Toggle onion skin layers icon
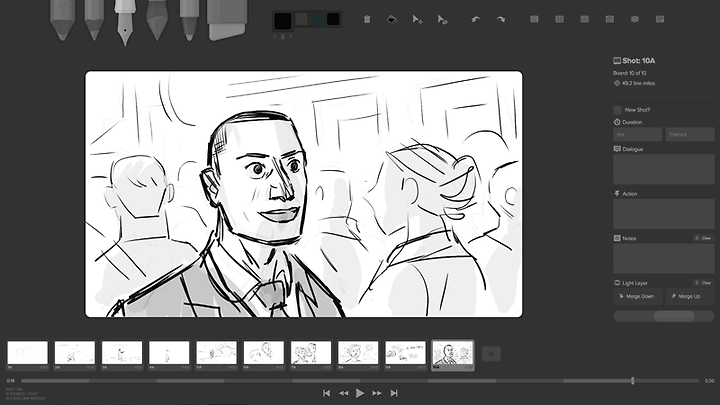 (x=635, y=19)
